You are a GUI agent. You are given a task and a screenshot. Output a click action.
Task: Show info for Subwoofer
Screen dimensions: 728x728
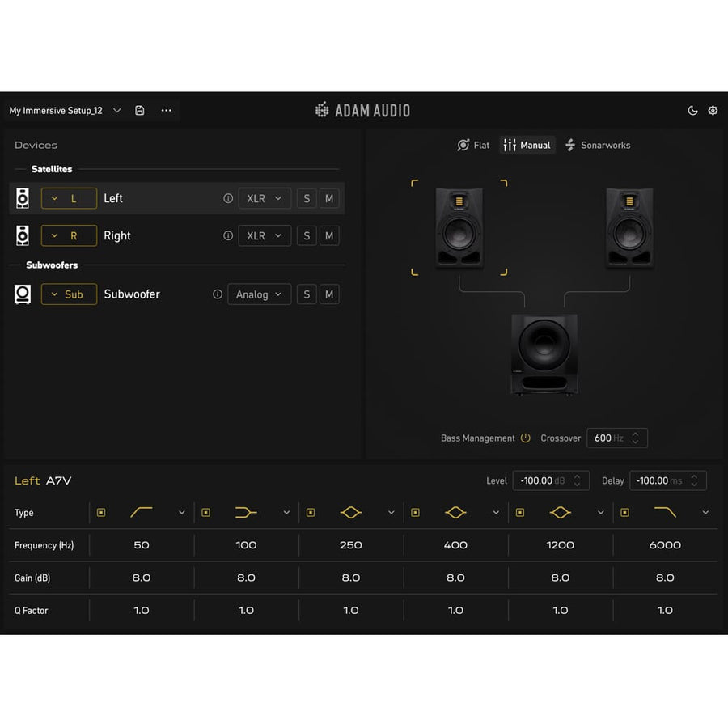[218, 294]
